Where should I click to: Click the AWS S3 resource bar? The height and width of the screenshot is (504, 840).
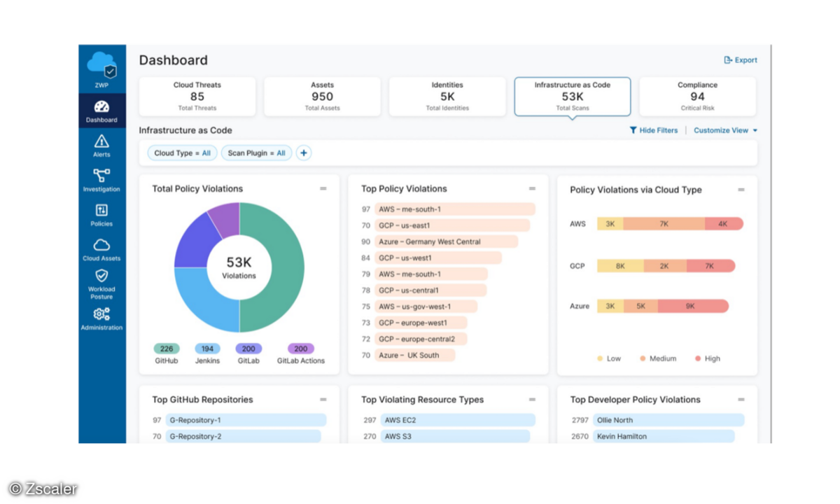[455, 436]
